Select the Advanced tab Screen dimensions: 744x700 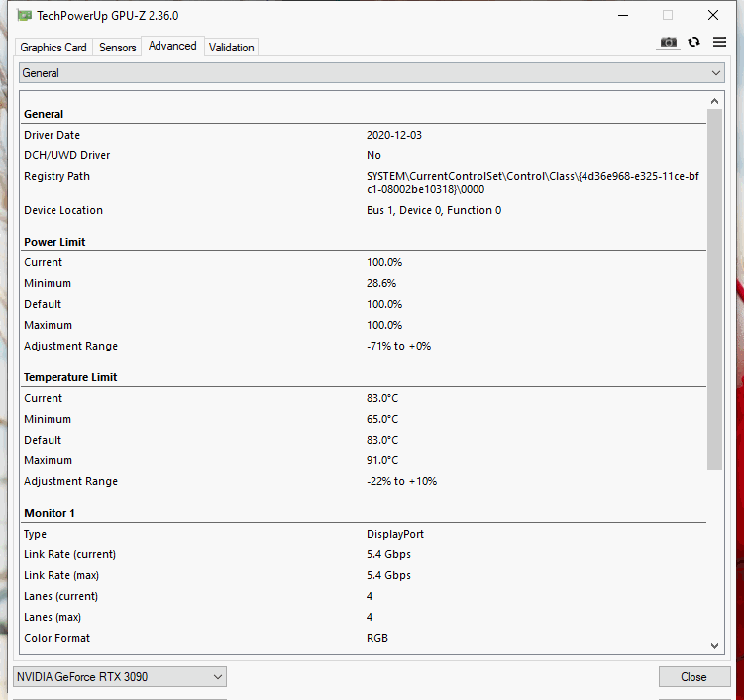(172, 46)
